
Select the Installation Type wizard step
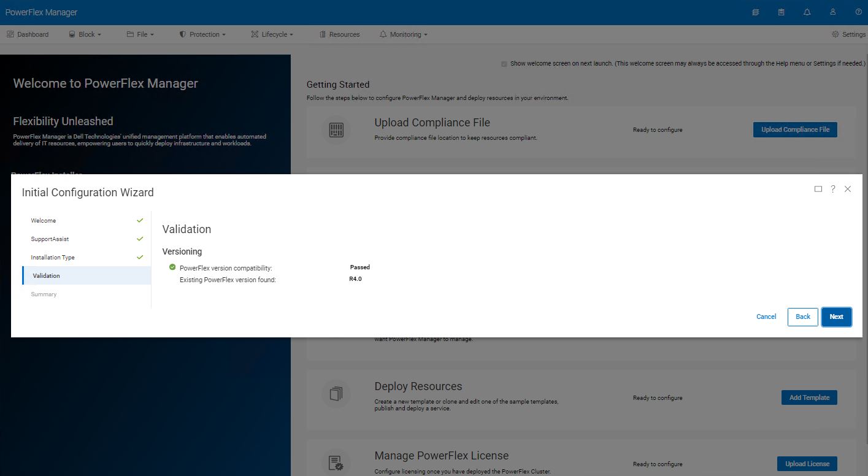(53, 257)
